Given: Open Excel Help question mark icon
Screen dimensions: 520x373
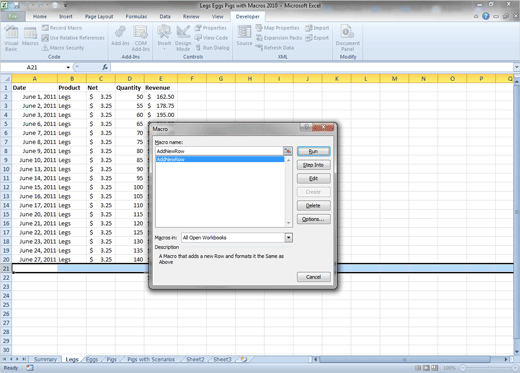Looking at the screenshot, I should tap(486, 16).
